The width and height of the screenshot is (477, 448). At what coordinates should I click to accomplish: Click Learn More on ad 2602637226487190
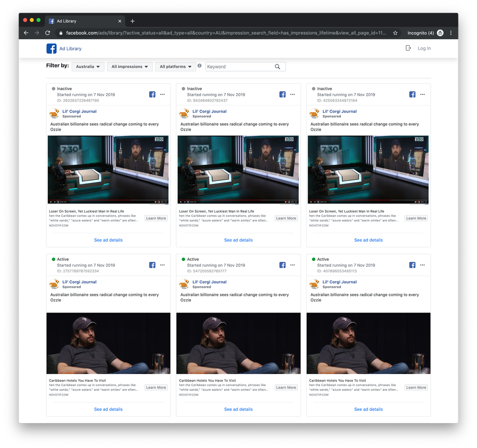[156, 218]
